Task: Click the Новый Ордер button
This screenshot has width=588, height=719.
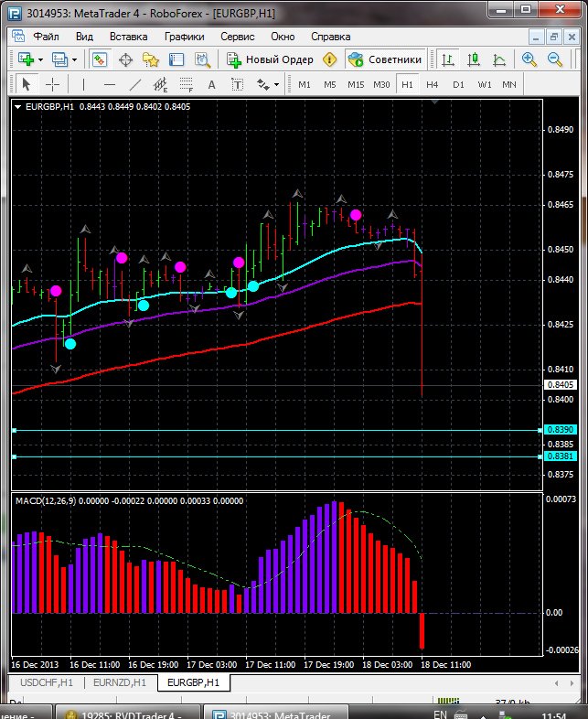Action: (271, 59)
